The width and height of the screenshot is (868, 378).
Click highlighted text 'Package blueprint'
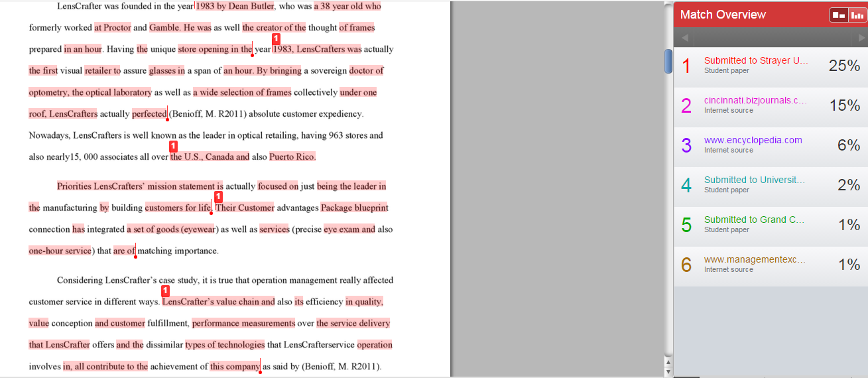355,208
